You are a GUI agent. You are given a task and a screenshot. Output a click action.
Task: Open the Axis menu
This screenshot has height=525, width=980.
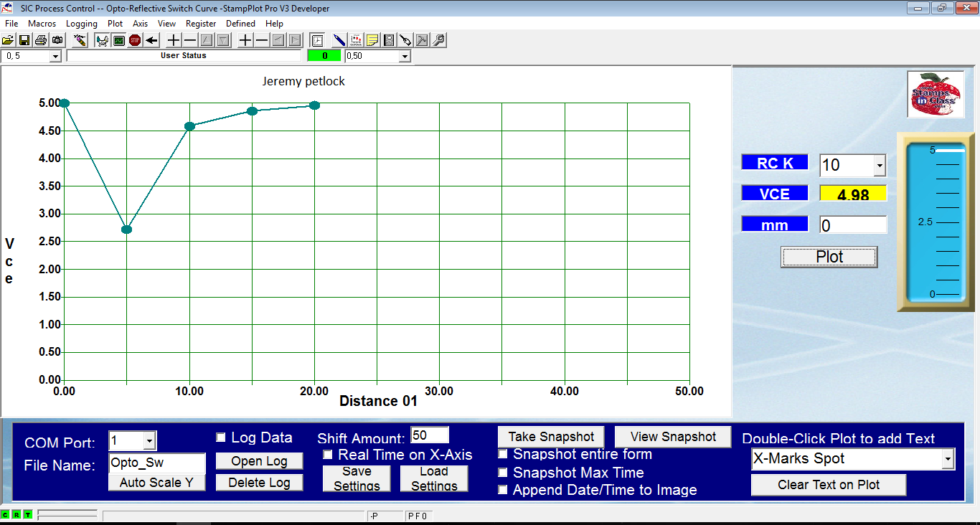point(141,24)
